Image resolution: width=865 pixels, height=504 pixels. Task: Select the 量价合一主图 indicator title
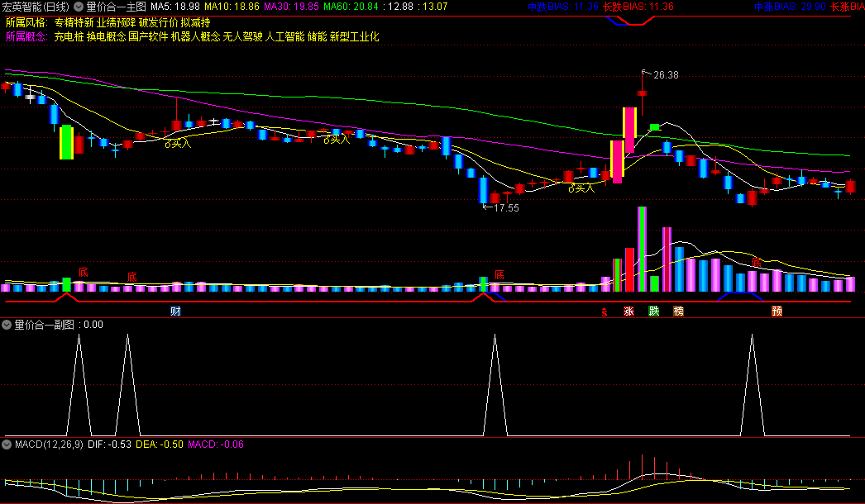117,7
